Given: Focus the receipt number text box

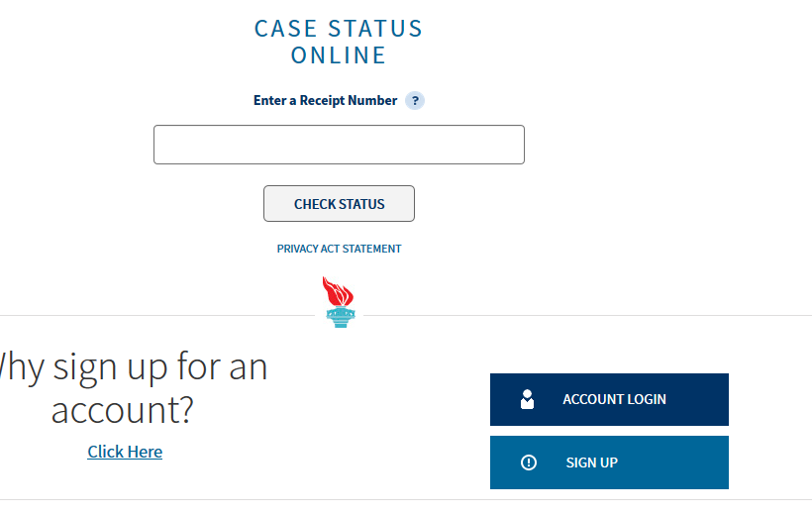Looking at the screenshot, I should click(340, 145).
